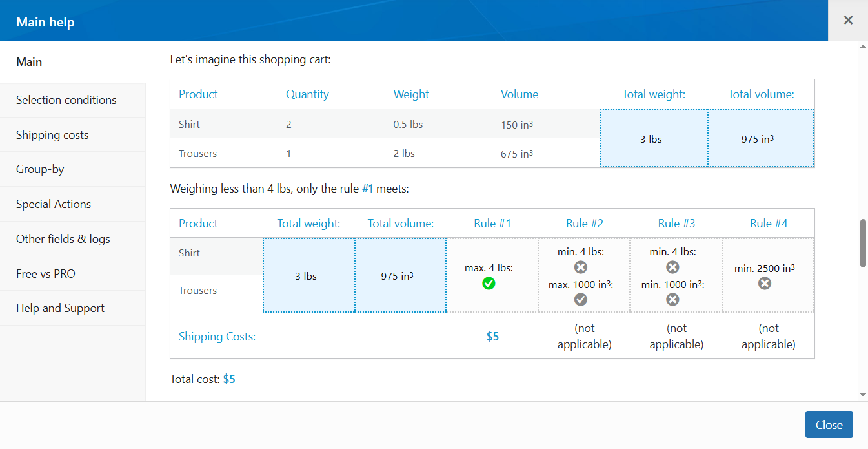Show the Help and Support section

pyautogui.click(x=60, y=308)
